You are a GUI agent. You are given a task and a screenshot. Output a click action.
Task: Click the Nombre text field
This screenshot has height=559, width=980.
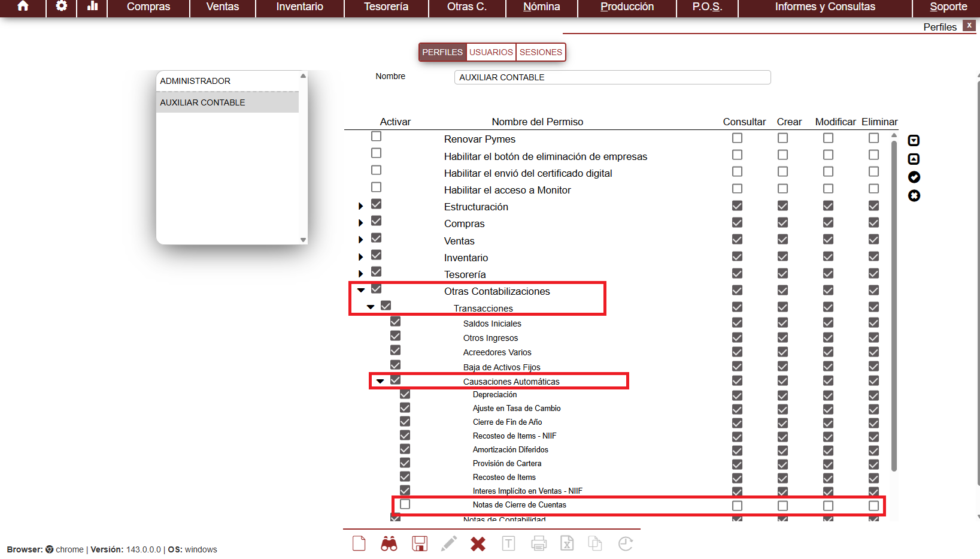click(x=612, y=77)
